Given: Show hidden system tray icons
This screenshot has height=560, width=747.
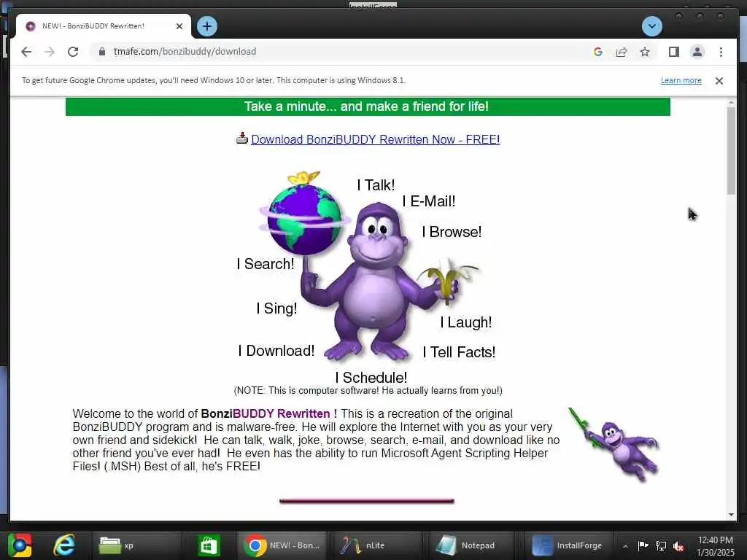Looking at the screenshot, I should tap(625, 545).
